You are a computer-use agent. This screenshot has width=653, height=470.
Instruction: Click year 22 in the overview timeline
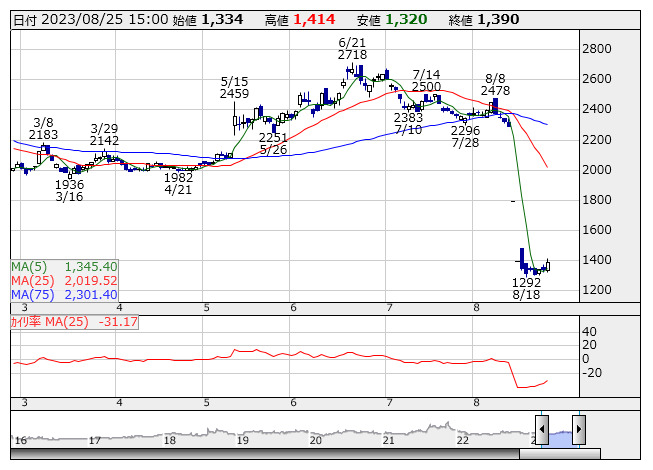(462, 440)
